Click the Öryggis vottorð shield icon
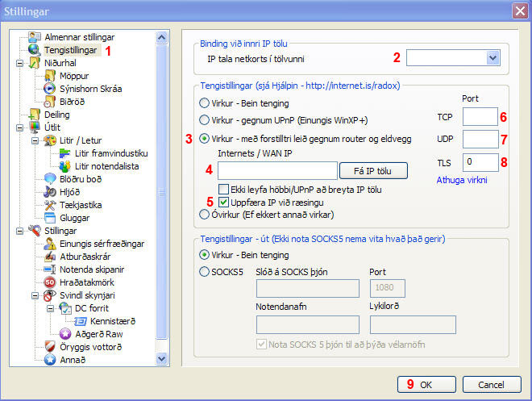 tap(48, 346)
